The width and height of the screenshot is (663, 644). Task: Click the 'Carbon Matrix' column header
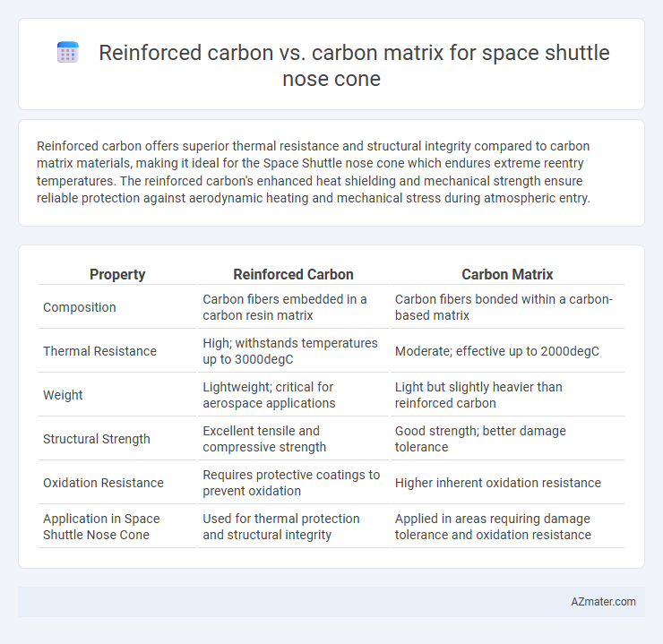507,274
